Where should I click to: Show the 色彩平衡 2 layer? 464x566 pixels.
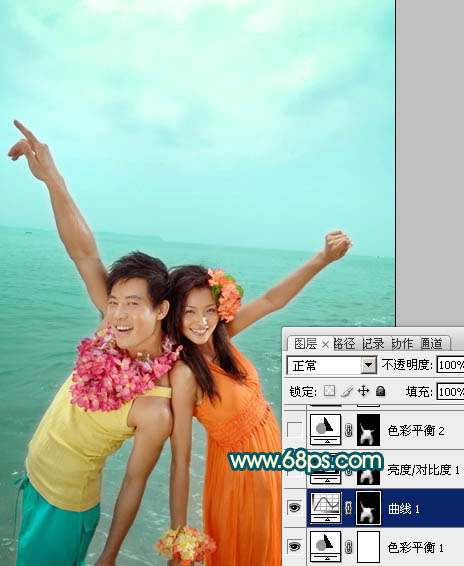tap(295, 430)
